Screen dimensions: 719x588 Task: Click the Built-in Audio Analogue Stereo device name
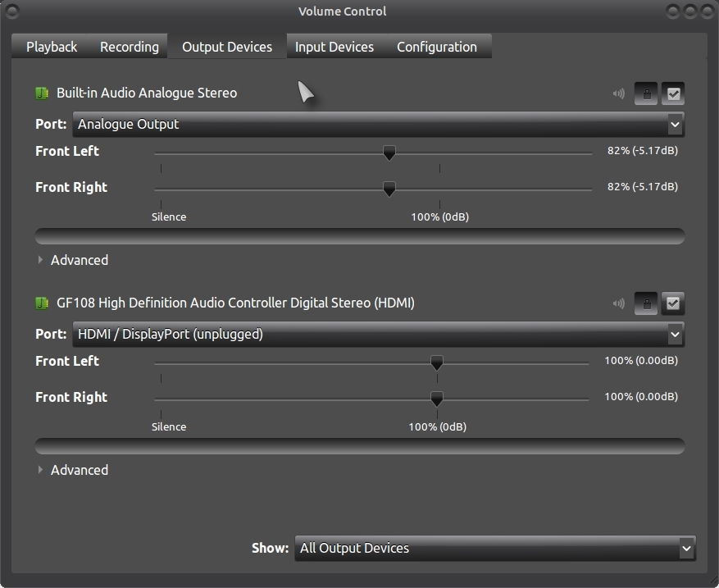click(x=147, y=93)
